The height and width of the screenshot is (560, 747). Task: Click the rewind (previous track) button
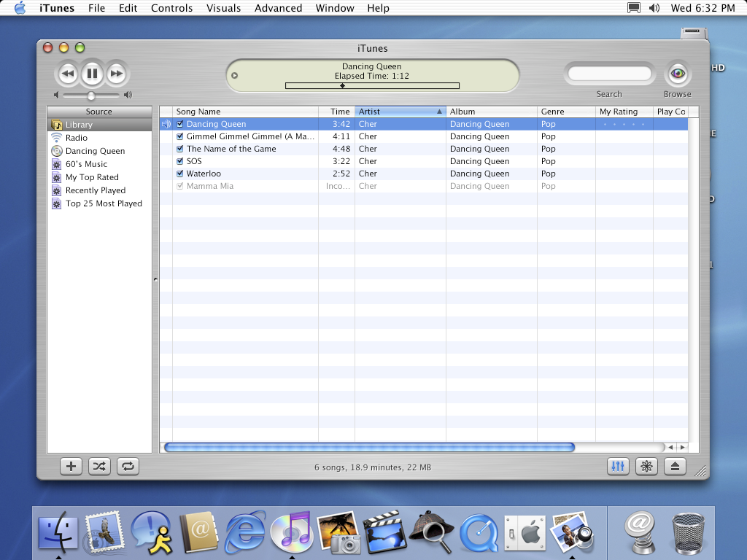68,74
